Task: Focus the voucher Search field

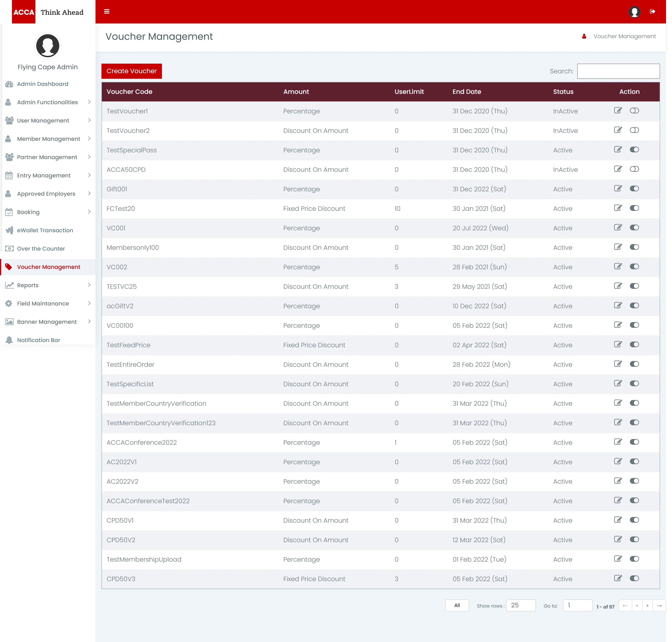Action: 618,71
